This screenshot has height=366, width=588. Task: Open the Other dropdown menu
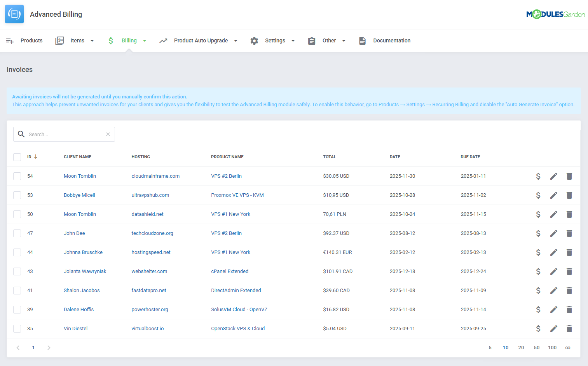click(x=344, y=40)
